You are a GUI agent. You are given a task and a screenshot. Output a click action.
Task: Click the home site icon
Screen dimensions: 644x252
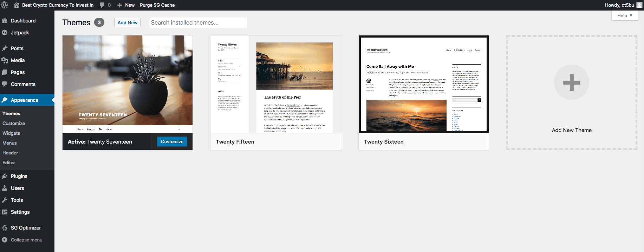pos(17,5)
